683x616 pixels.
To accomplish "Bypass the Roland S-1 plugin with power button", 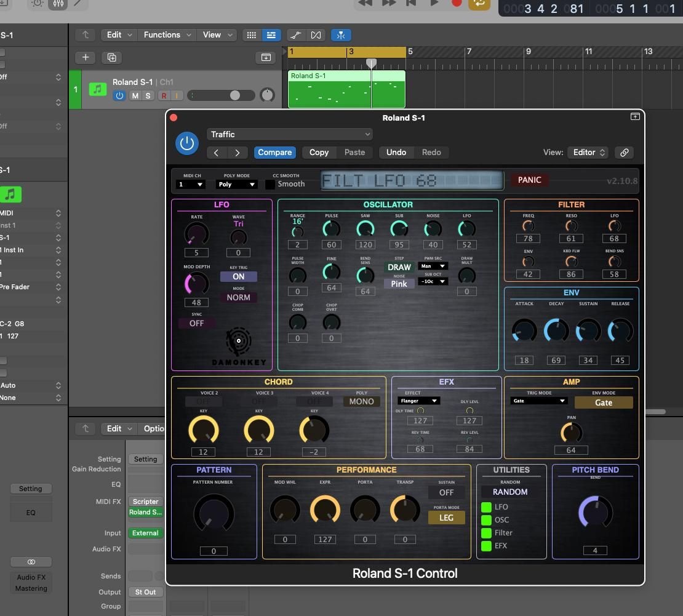I will click(187, 143).
